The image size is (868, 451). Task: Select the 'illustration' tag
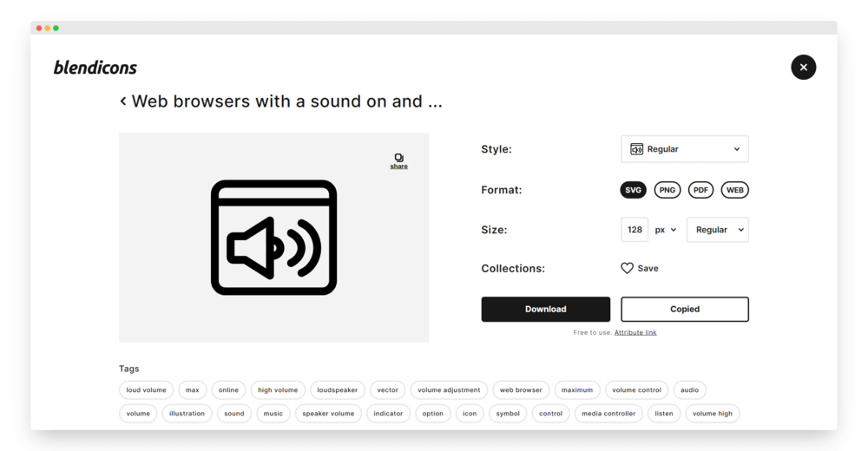tap(187, 414)
